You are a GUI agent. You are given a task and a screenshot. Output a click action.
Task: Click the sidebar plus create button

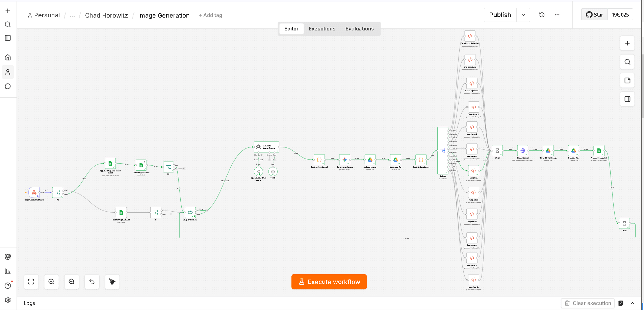pyautogui.click(x=8, y=11)
